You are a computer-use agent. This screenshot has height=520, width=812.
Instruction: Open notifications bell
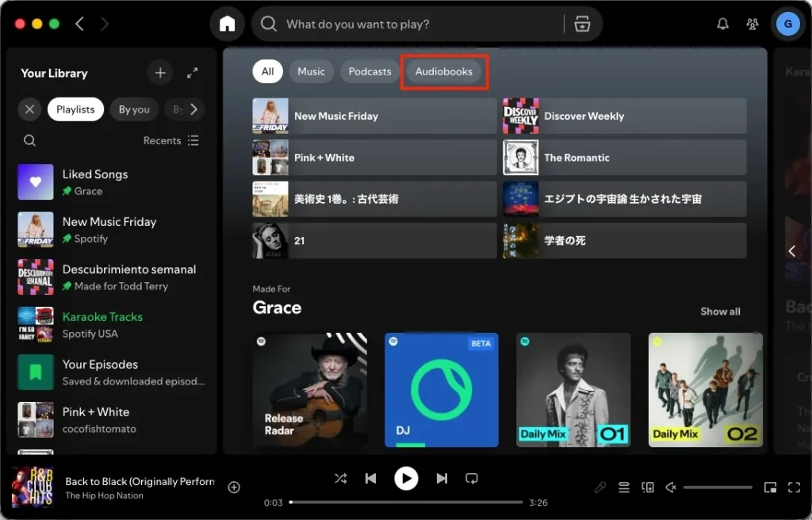(722, 24)
